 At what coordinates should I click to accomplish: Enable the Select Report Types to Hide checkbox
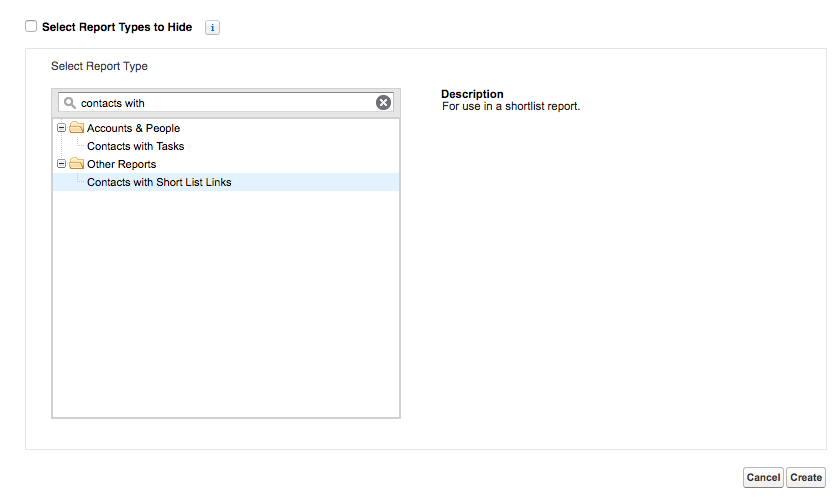pos(31,26)
